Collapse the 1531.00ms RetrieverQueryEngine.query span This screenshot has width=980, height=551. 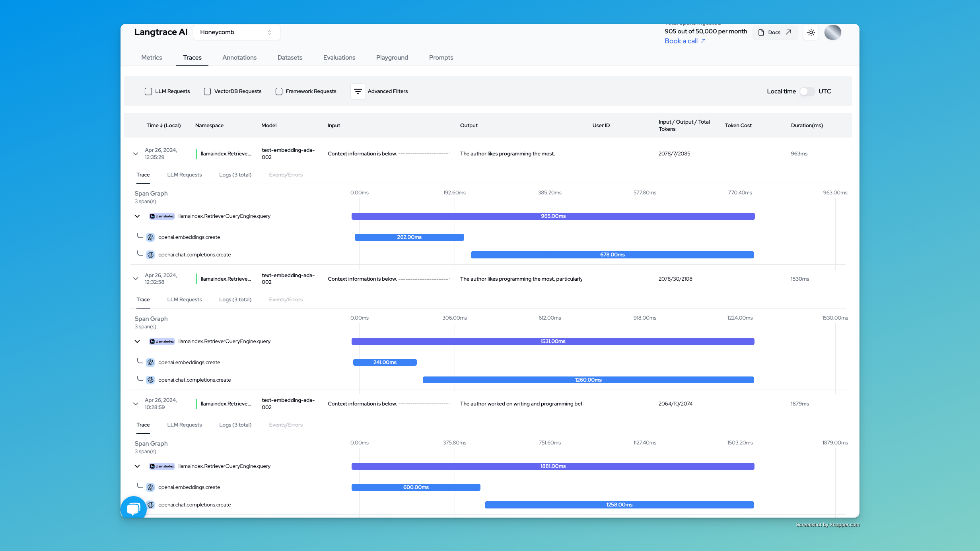[137, 341]
